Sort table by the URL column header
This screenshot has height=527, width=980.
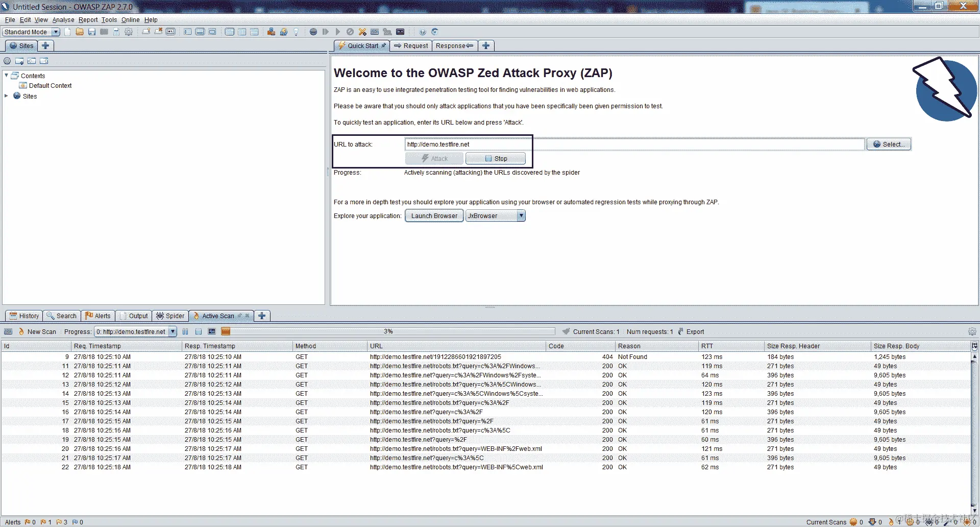[x=456, y=346]
